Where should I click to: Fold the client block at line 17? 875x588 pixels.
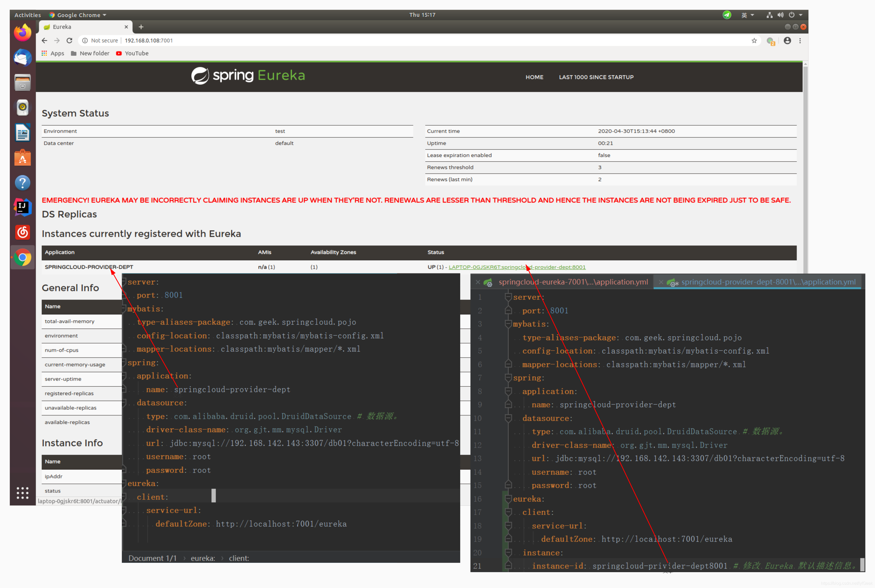point(508,512)
